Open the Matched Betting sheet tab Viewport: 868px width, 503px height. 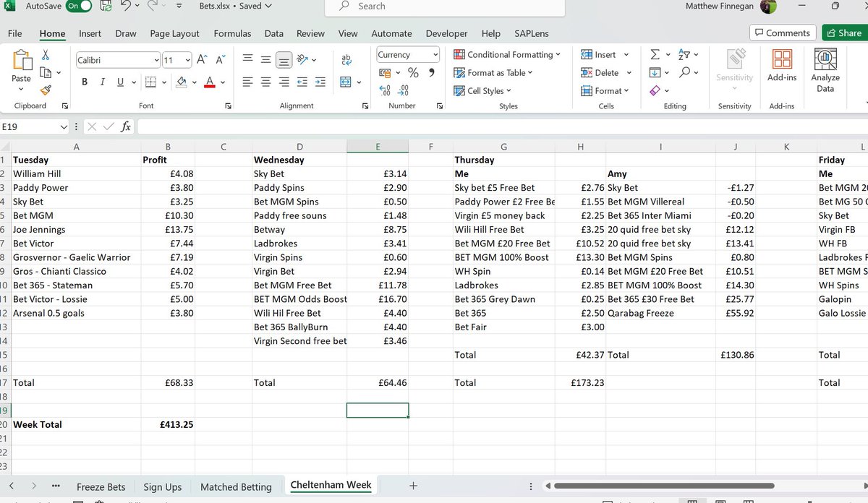click(x=236, y=486)
